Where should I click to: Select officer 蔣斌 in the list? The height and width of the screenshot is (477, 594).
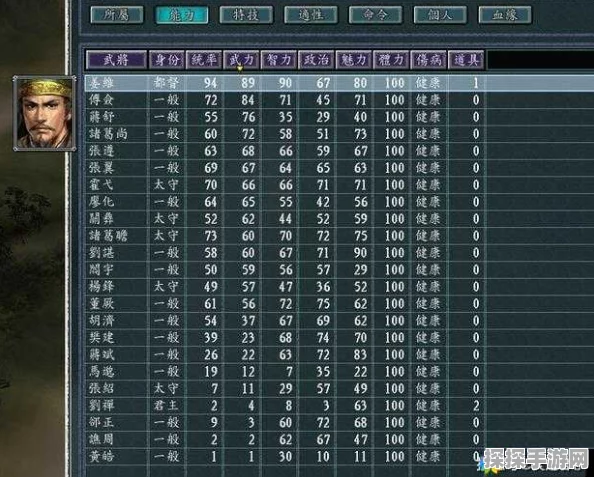(102, 355)
